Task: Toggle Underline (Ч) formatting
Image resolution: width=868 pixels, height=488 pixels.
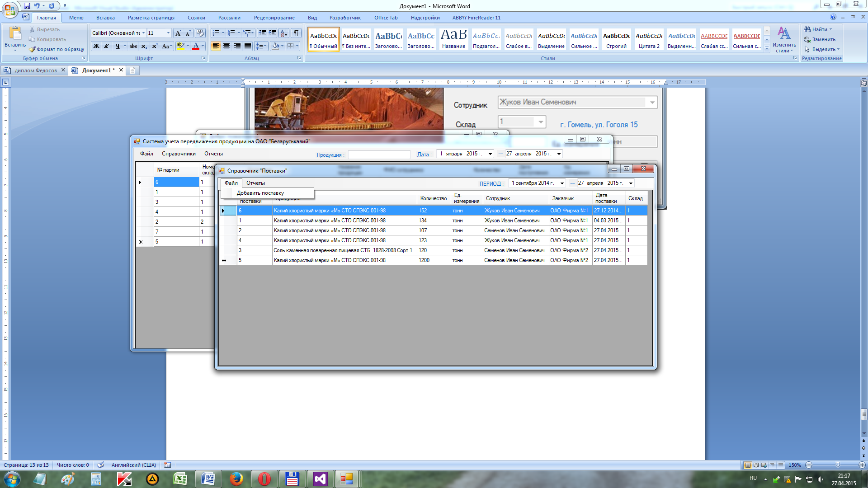Action: 117,46
